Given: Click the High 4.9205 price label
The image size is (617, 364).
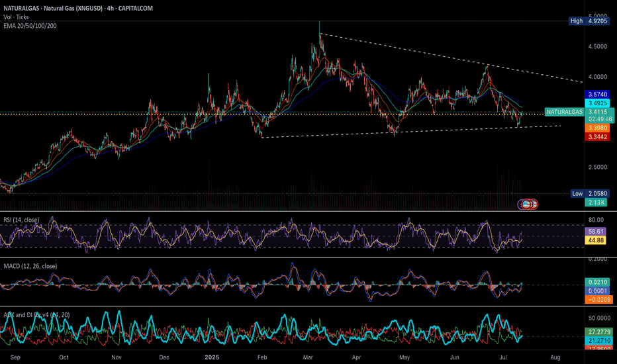Looking at the screenshot, I should coord(589,21).
